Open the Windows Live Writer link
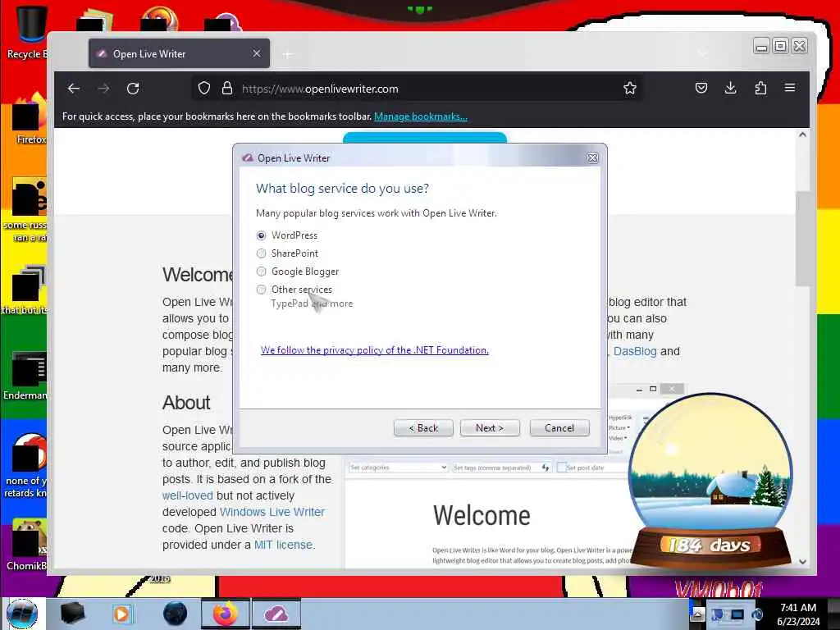 pos(272,512)
